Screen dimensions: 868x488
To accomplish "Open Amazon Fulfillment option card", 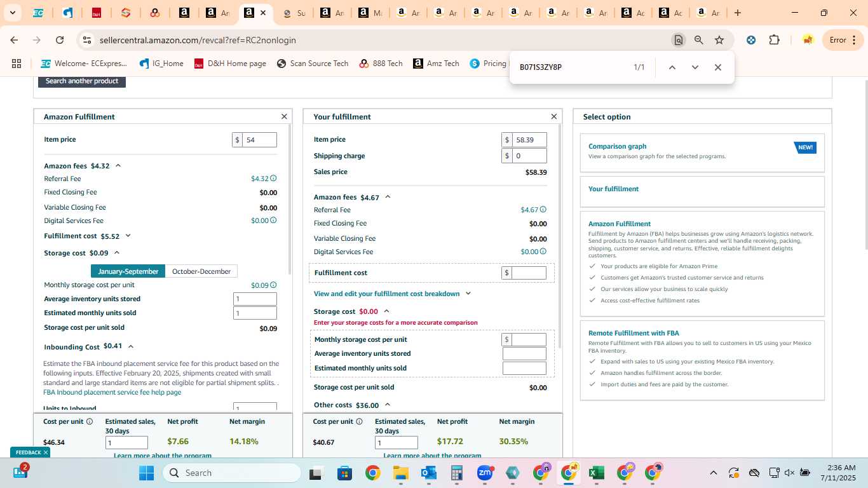I will click(702, 264).
